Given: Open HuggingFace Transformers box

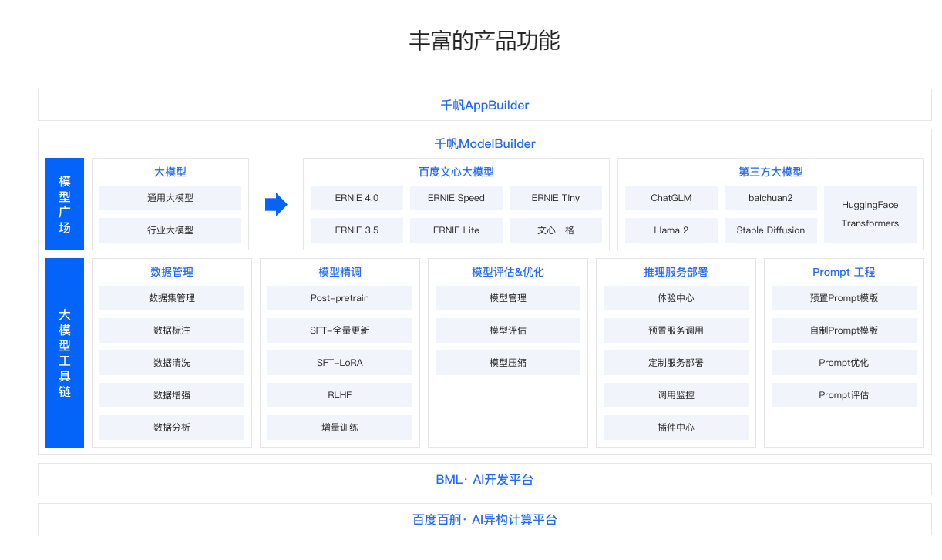Looking at the screenshot, I should coord(870,214).
